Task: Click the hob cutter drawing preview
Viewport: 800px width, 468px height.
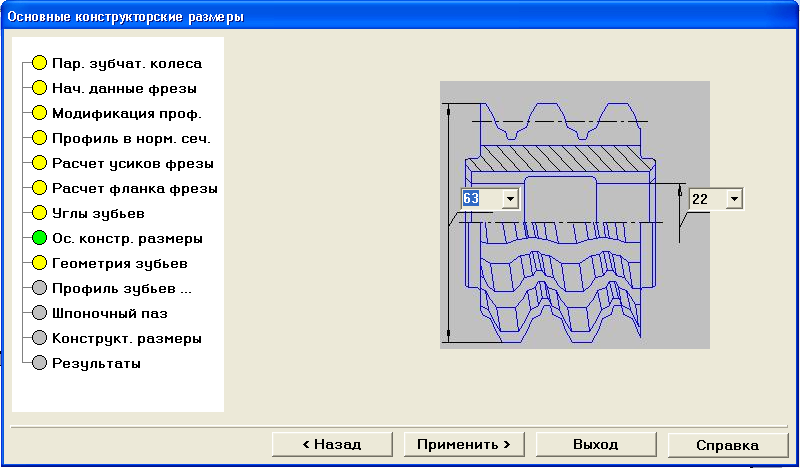Action: click(574, 215)
